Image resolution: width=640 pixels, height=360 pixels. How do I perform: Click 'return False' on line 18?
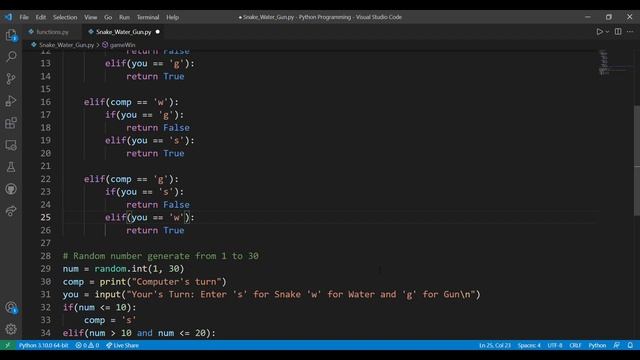coord(158,128)
